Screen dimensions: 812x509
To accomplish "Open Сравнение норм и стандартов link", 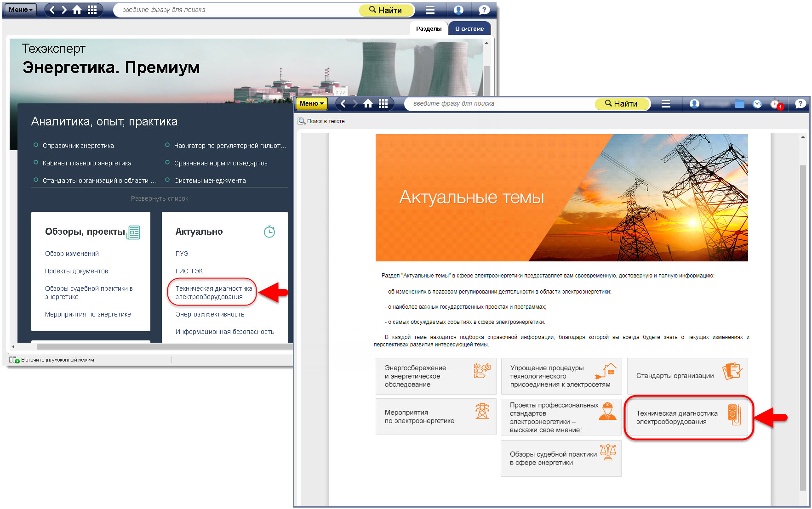I will [x=221, y=163].
